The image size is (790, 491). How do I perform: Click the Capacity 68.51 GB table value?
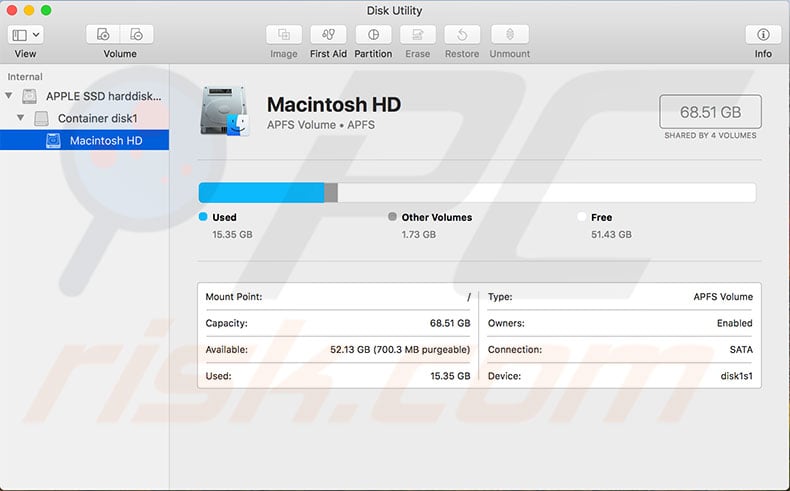click(x=450, y=323)
